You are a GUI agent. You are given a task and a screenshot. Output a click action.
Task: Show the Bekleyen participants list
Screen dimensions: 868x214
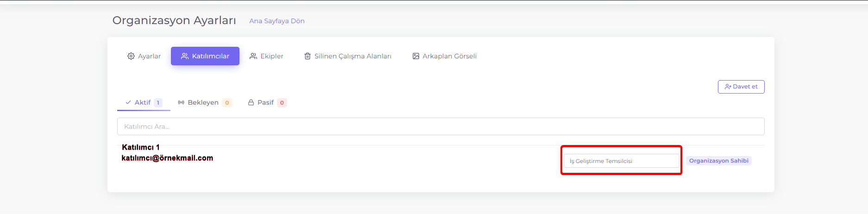[205, 102]
